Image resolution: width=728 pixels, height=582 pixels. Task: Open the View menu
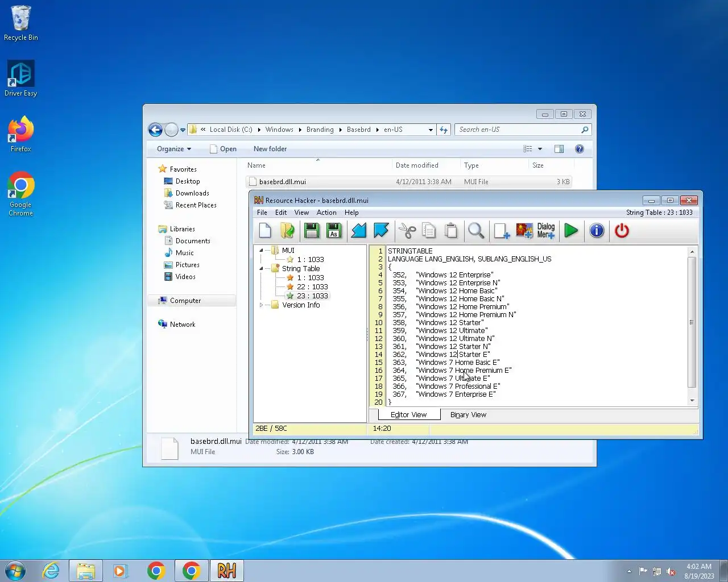pyautogui.click(x=301, y=213)
